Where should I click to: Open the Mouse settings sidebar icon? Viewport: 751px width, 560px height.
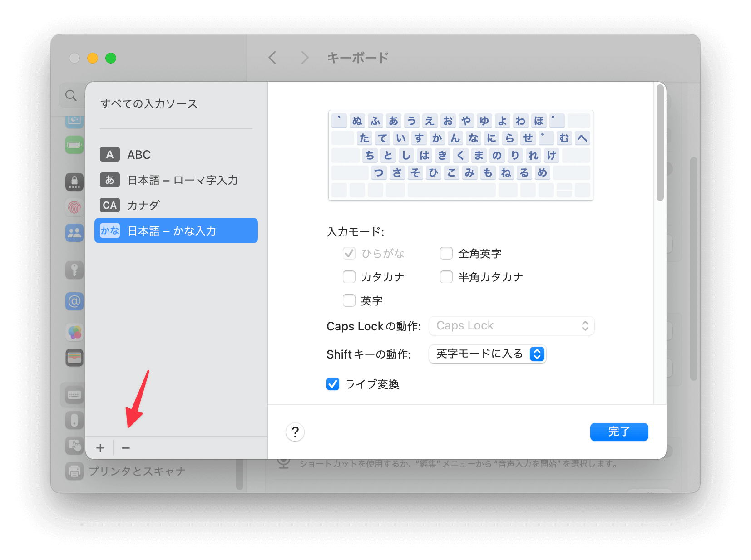point(74,420)
